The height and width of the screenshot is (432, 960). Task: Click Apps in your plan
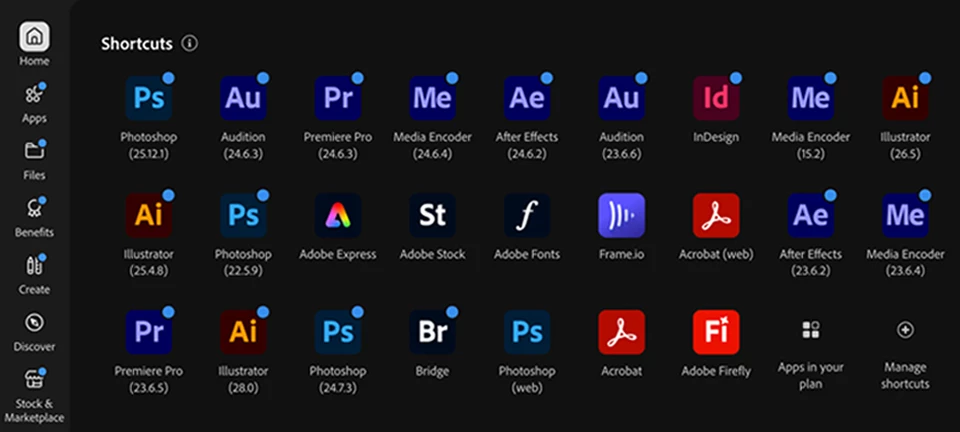click(x=811, y=354)
